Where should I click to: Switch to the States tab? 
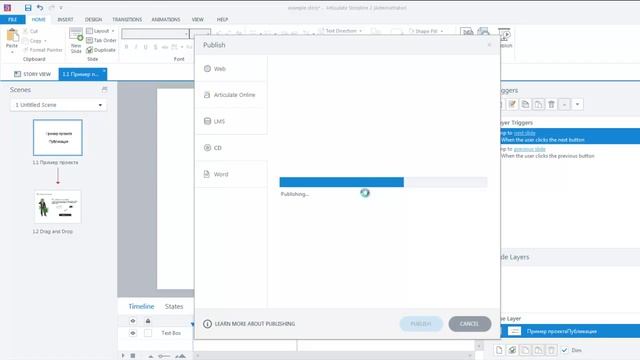tap(174, 306)
